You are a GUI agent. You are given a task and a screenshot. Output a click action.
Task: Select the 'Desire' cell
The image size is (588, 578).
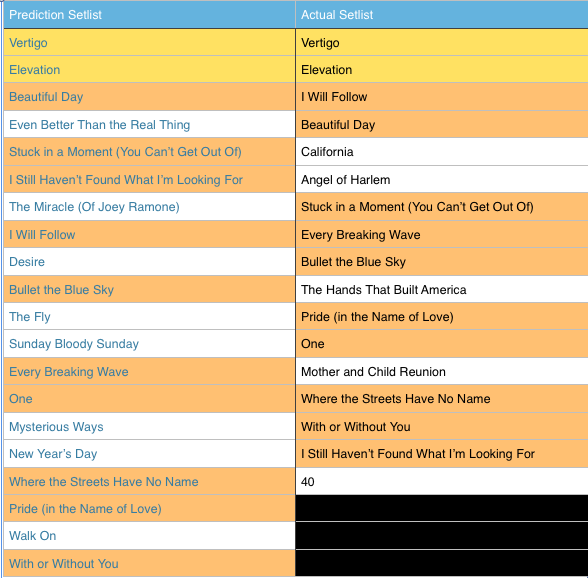coord(149,261)
